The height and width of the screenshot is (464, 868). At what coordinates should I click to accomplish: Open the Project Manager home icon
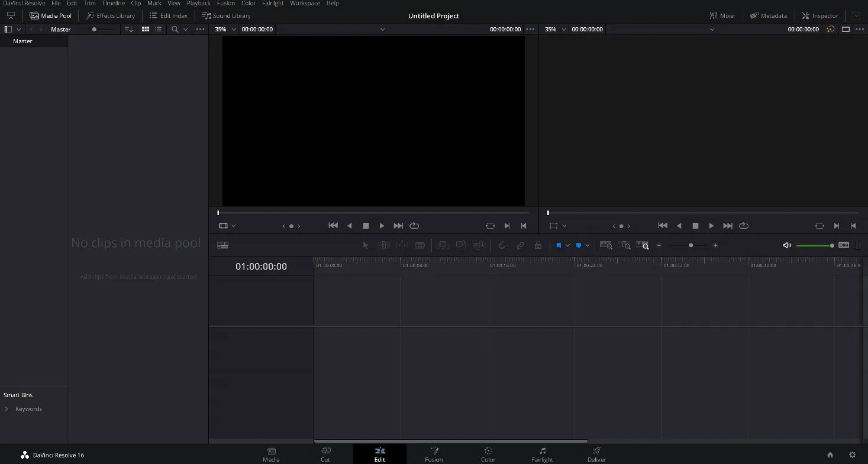830,455
